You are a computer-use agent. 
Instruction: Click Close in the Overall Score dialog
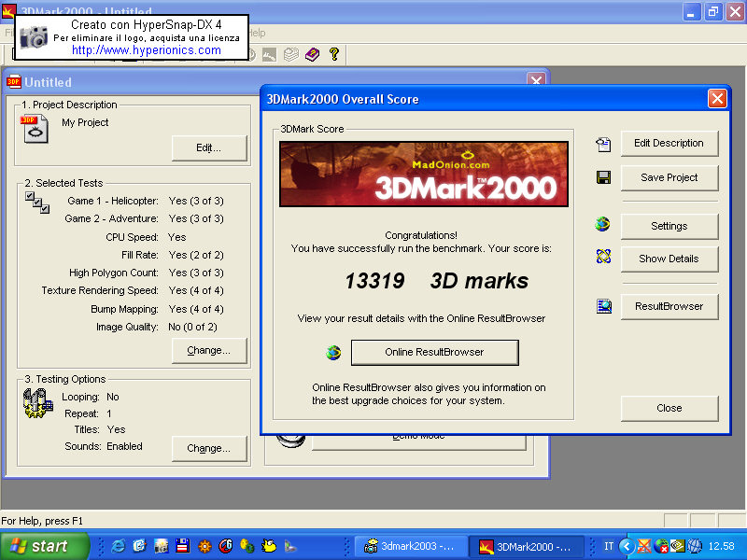(669, 408)
